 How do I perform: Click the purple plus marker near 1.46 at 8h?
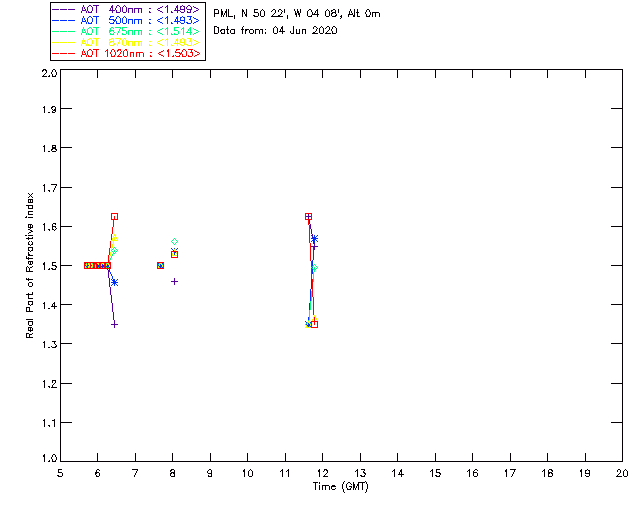(174, 282)
